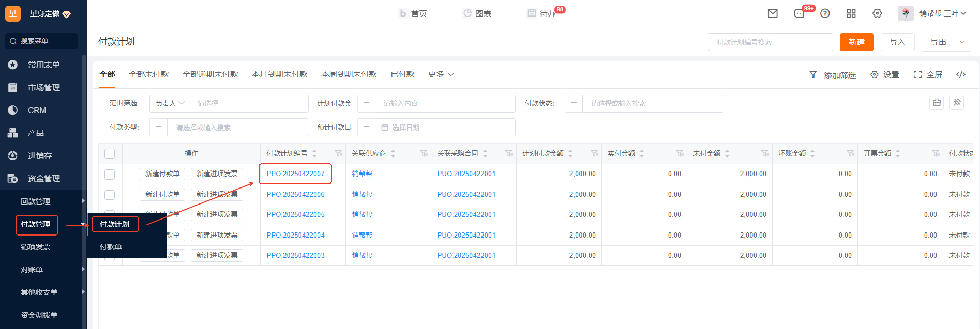980x329 pixels.
Task: Open the dropdown arrow beside 导出
Action: tap(962, 42)
